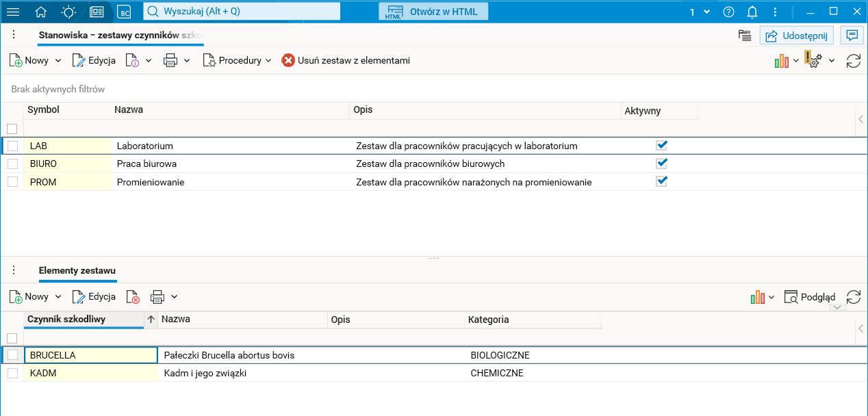868x416 pixels.
Task: Click the Udostępnij share link
Action: pyautogui.click(x=796, y=35)
